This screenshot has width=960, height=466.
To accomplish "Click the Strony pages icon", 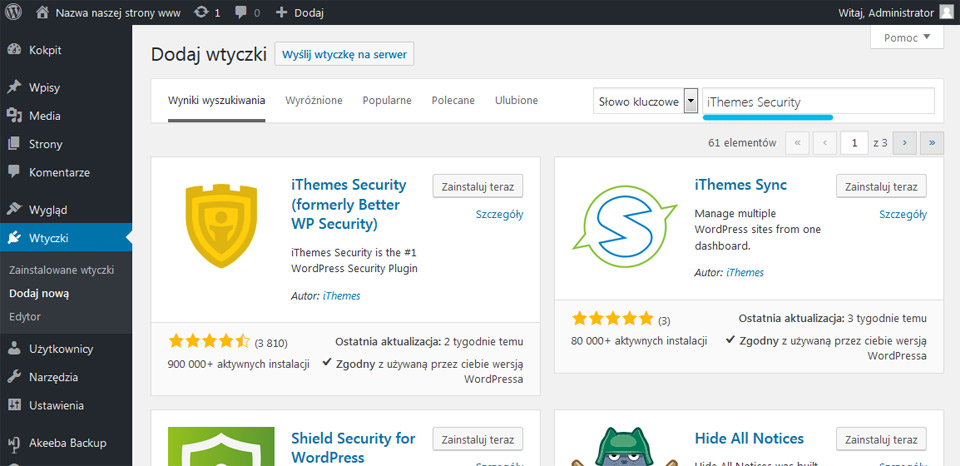I will 14,144.
